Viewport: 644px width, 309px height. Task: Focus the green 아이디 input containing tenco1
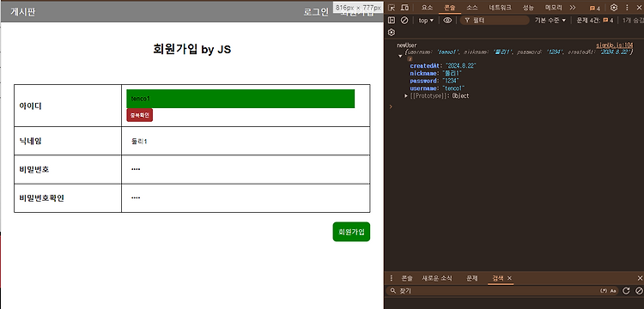240,99
